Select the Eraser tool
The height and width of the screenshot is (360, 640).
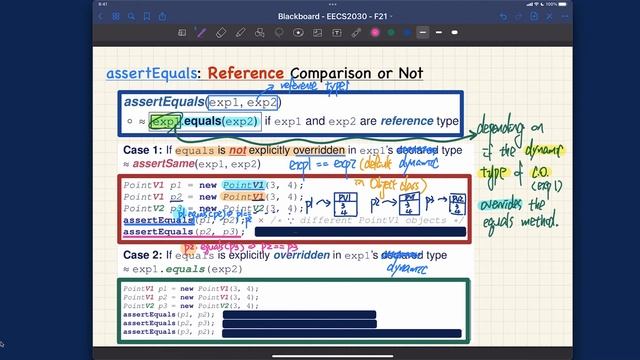point(221,33)
